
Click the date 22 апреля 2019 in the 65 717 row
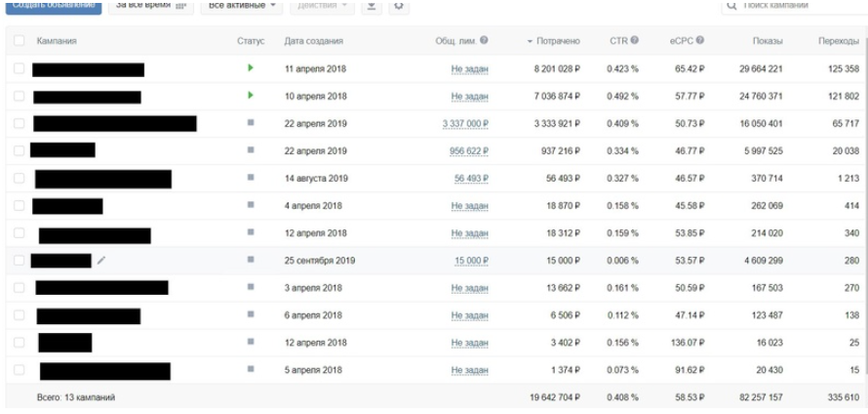(x=316, y=124)
